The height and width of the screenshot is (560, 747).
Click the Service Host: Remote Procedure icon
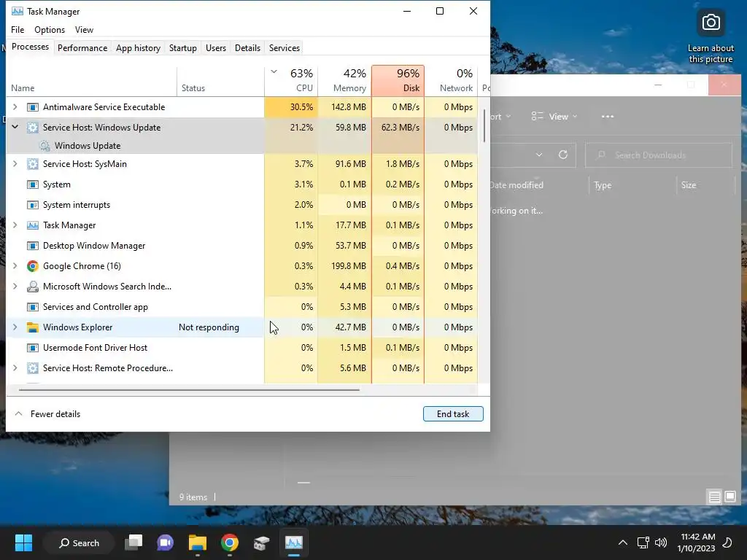pos(32,368)
